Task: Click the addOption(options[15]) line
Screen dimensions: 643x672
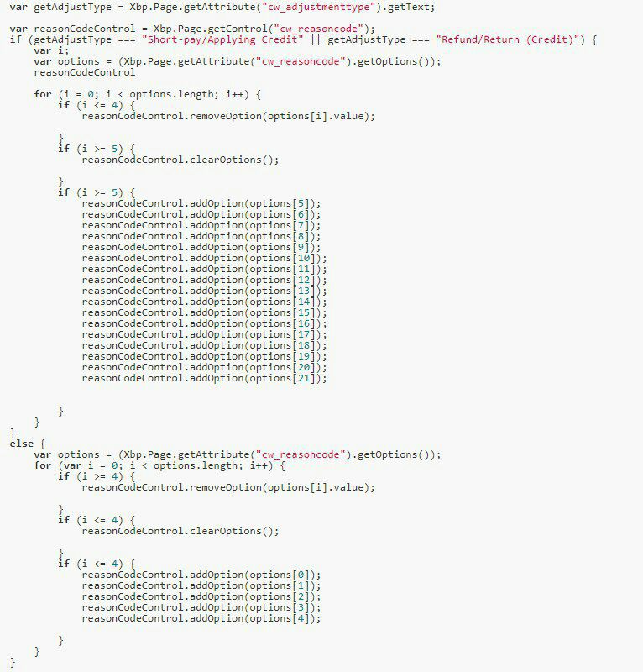Action: coord(204,312)
